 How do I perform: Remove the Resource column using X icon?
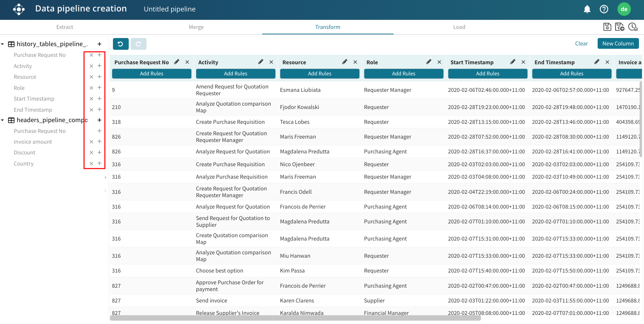pyautogui.click(x=355, y=62)
